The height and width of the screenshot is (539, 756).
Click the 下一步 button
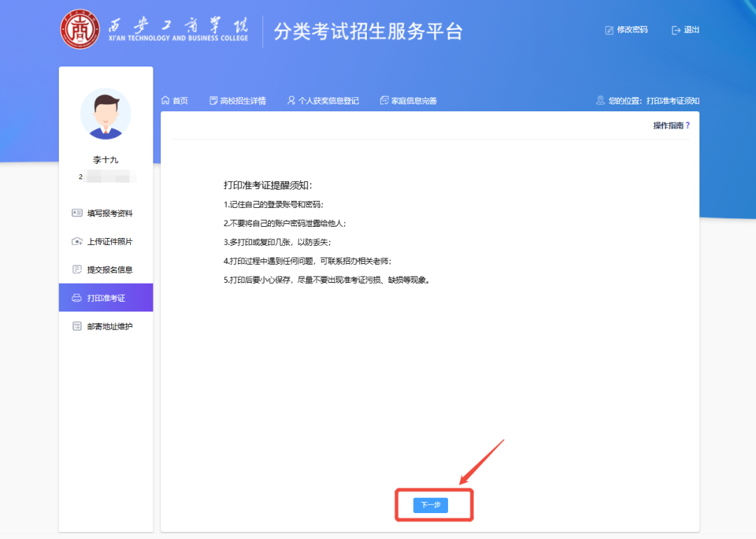point(430,505)
